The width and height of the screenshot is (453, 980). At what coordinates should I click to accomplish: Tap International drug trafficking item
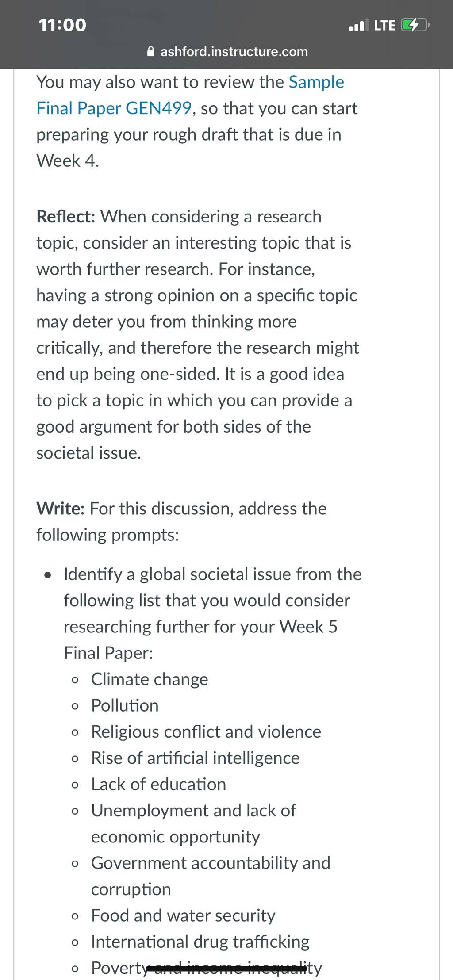point(200,942)
